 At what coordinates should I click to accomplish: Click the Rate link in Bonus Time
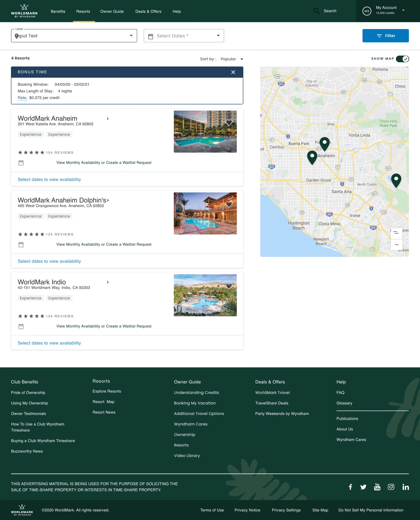22,98
